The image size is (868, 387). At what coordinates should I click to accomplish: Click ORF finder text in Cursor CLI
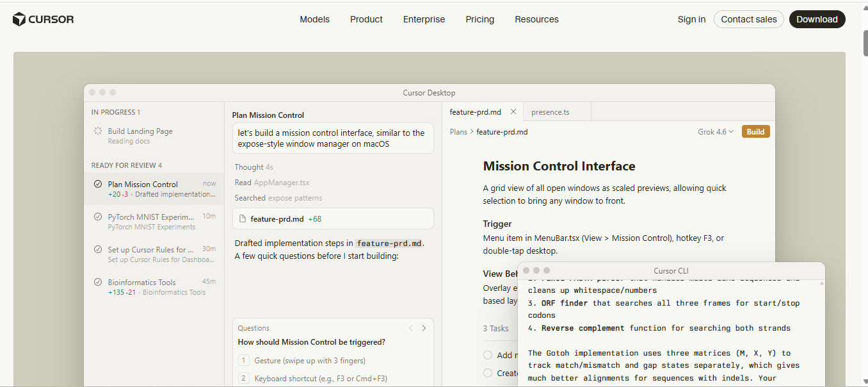tap(565, 303)
